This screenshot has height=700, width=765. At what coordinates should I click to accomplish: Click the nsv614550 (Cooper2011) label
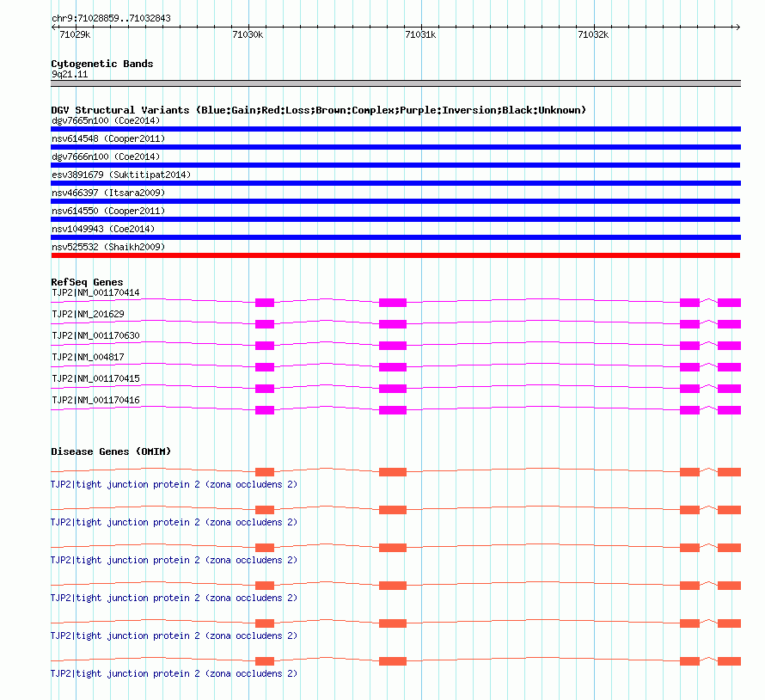tap(108, 211)
